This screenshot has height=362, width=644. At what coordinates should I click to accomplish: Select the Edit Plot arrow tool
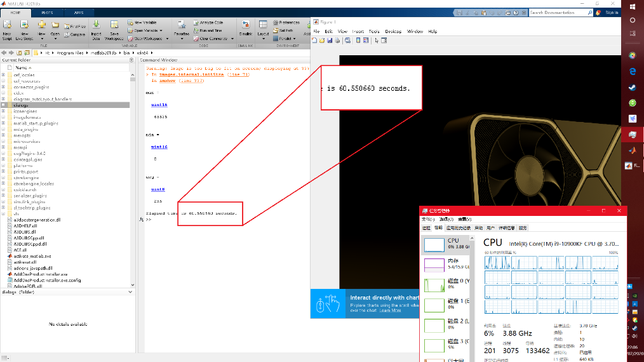pyautogui.click(x=377, y=41)
